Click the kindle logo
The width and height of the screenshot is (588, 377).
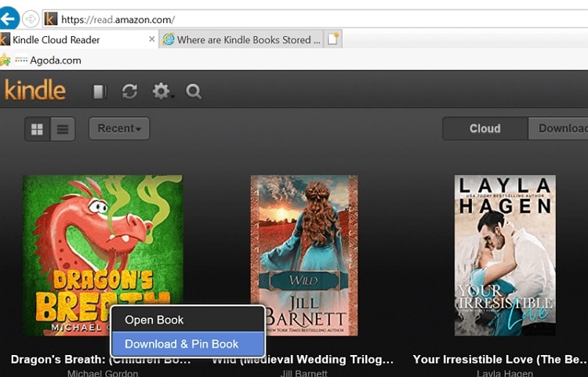[34, 90]
